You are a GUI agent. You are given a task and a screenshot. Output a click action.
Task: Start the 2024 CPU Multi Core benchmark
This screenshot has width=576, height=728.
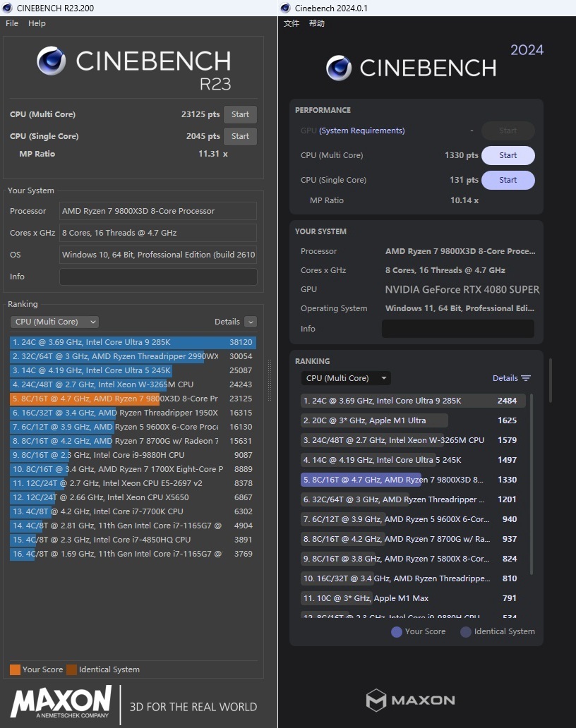click(508, 155)
